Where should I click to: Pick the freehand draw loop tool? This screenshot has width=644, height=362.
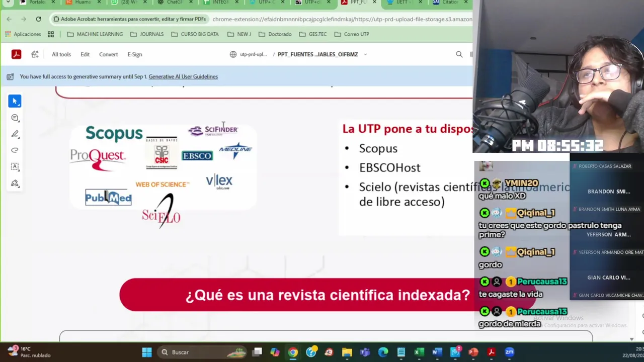[15, 150]
